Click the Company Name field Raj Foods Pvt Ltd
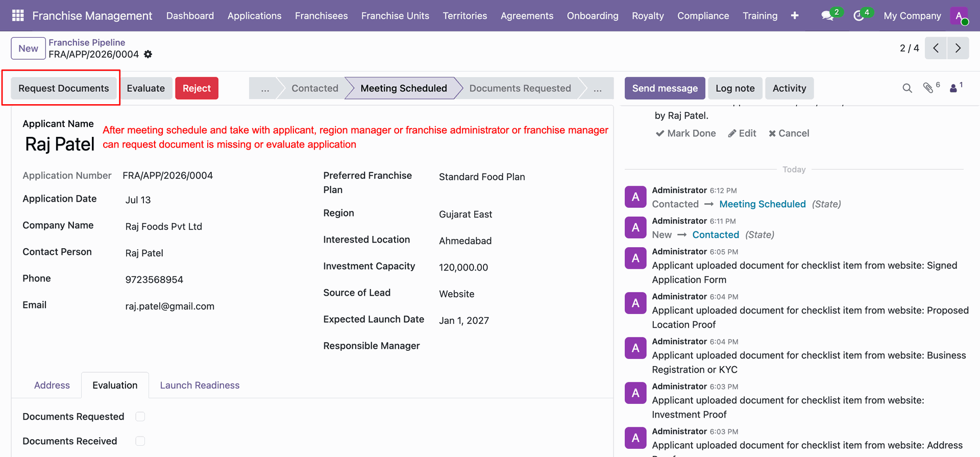Image resolution: width=980 pixels, height=457 pixels. (163, 227)
